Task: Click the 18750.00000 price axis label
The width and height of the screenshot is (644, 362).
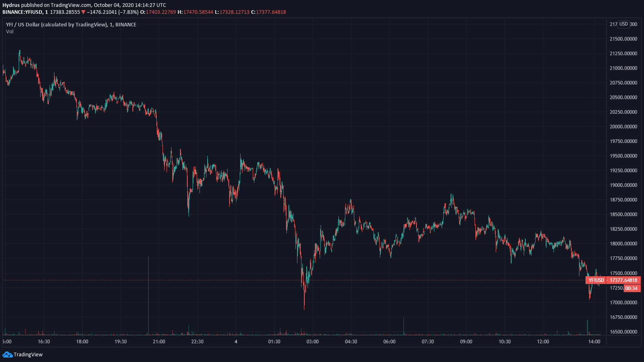Action: (x=623, y=200)
